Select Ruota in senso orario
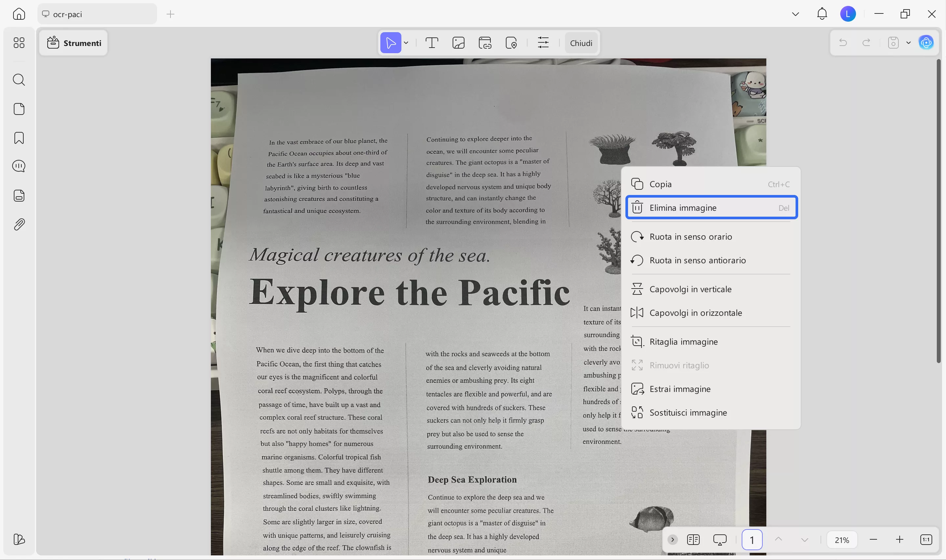946x560 pixels. pos(690,237)
